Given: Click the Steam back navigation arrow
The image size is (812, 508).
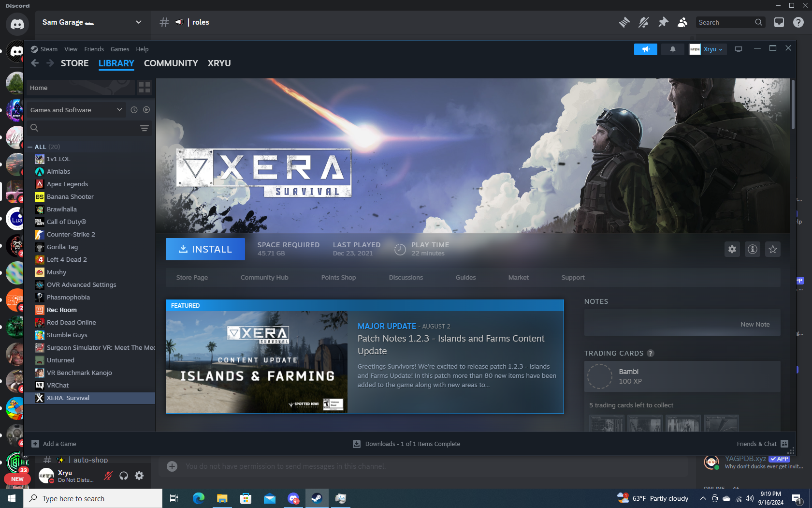Looking at the screenshot, I should click(x=35, y=63).
